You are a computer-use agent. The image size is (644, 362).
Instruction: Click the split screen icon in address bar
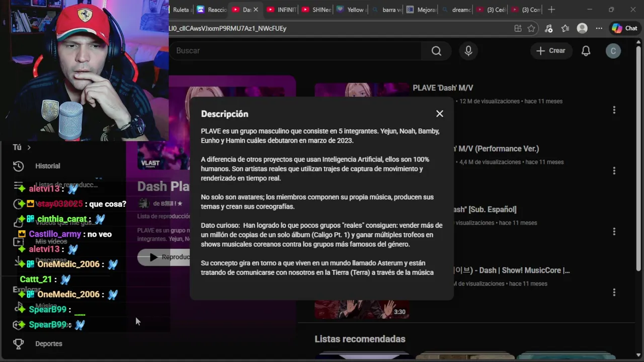(518, 29)
